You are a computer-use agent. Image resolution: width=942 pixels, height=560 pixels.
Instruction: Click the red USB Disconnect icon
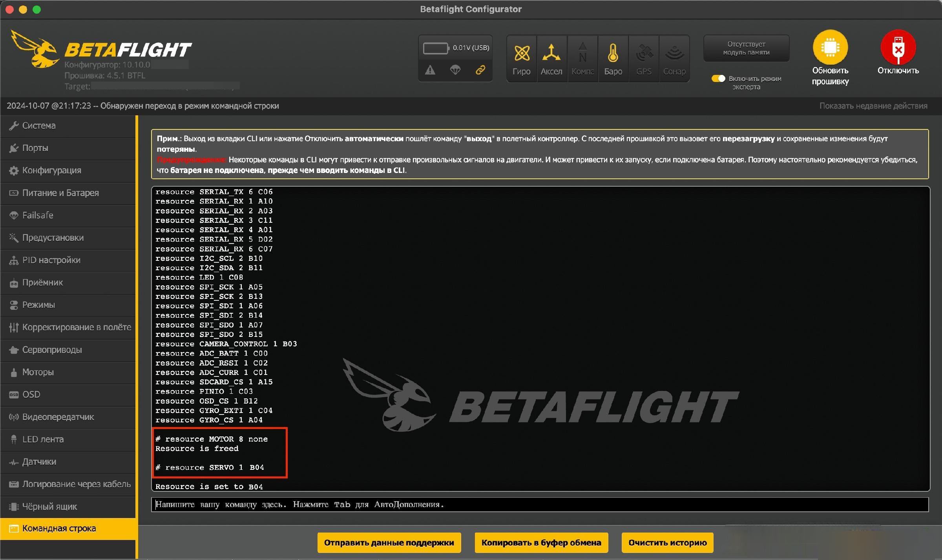(x=898, y=47)
